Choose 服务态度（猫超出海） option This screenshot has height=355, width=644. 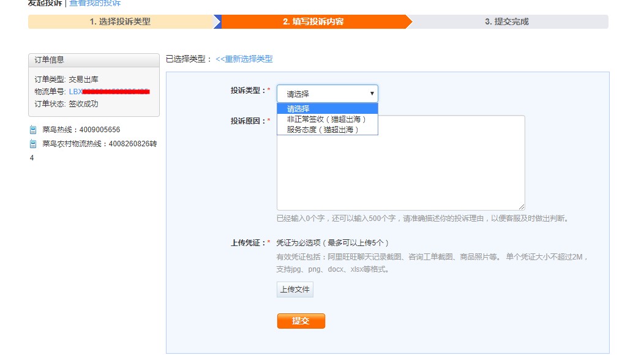click(323, 129)
